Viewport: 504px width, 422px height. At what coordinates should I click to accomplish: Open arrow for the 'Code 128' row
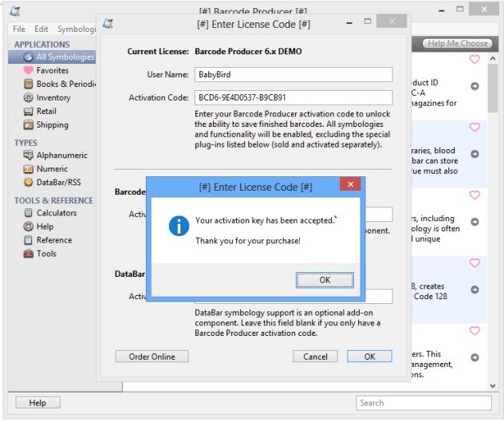pyautogui.click(x=474, y=290)
